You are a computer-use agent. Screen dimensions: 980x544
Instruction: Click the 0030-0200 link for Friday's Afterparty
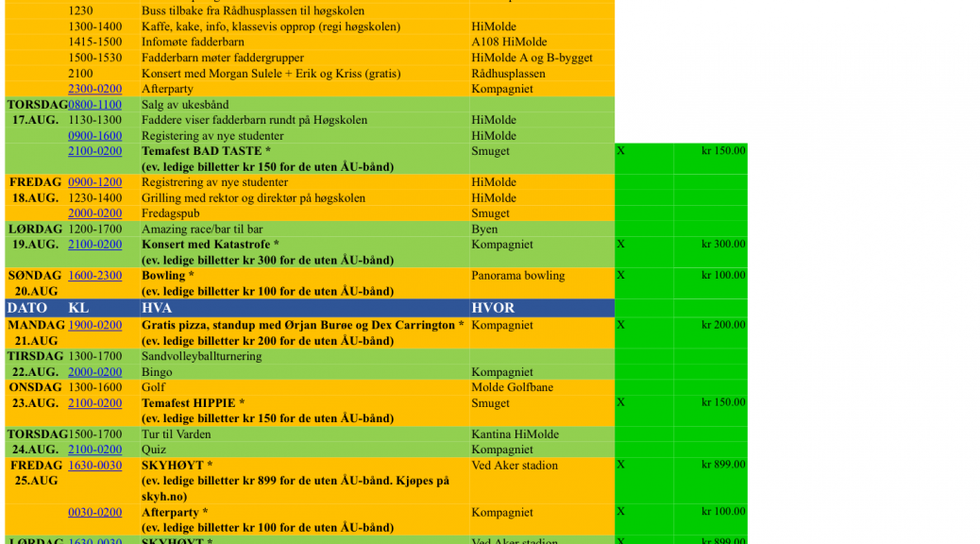[x=94, y=513]
